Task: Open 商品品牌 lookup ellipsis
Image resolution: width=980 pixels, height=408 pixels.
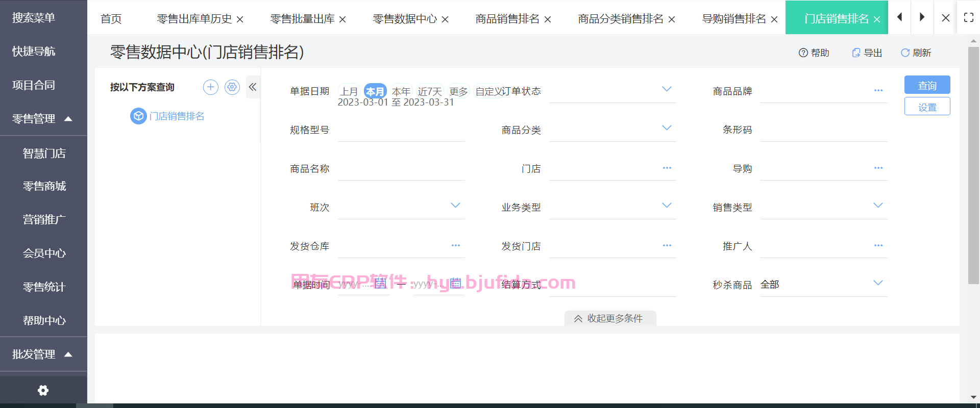Action: 878,90
